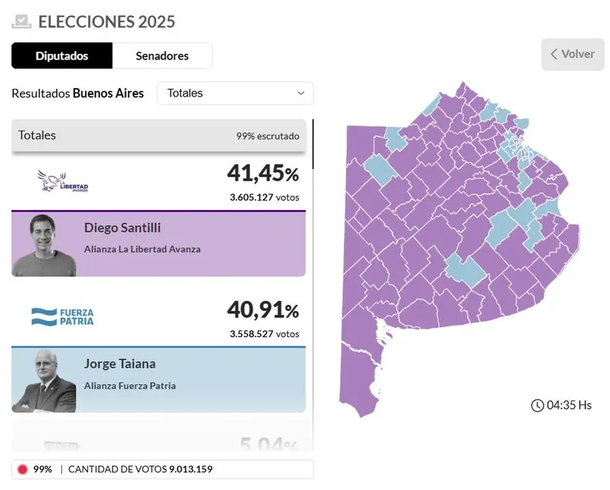Click a light blue district on the map
This screenshot has height=490, width=610.
(x=463, y=268)
